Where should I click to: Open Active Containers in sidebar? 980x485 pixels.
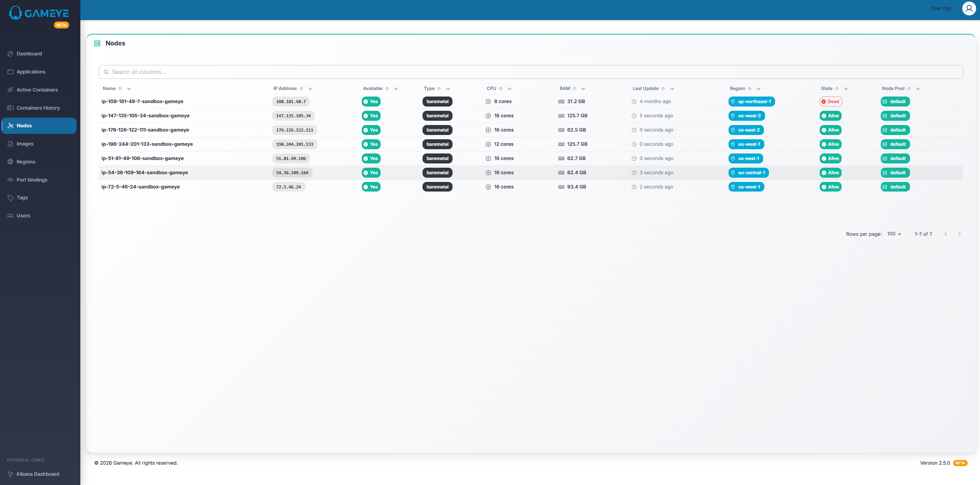(x=37, y=90)
